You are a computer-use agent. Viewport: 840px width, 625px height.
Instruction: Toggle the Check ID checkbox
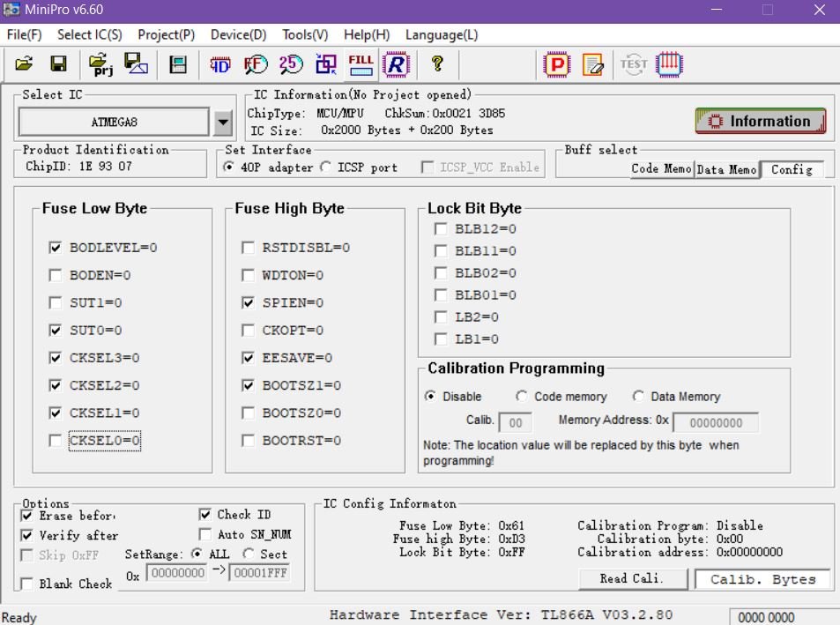pyautogui.click(x=205, y=515)
